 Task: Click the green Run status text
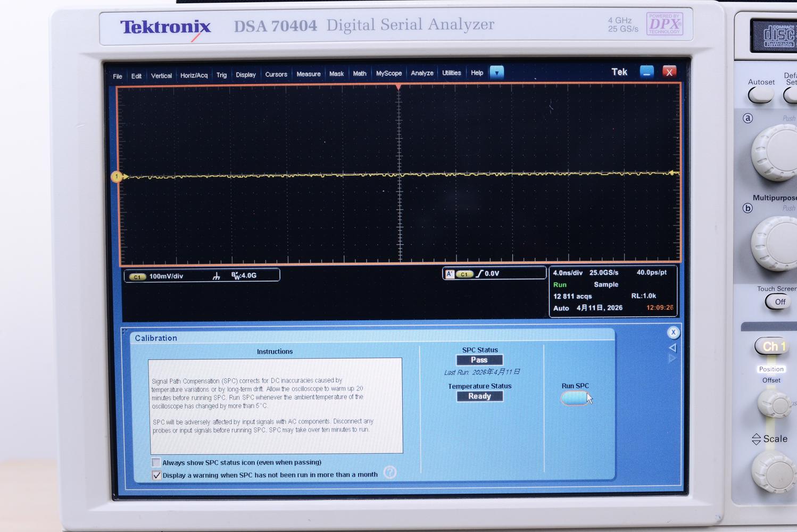[x=560, y=285]
